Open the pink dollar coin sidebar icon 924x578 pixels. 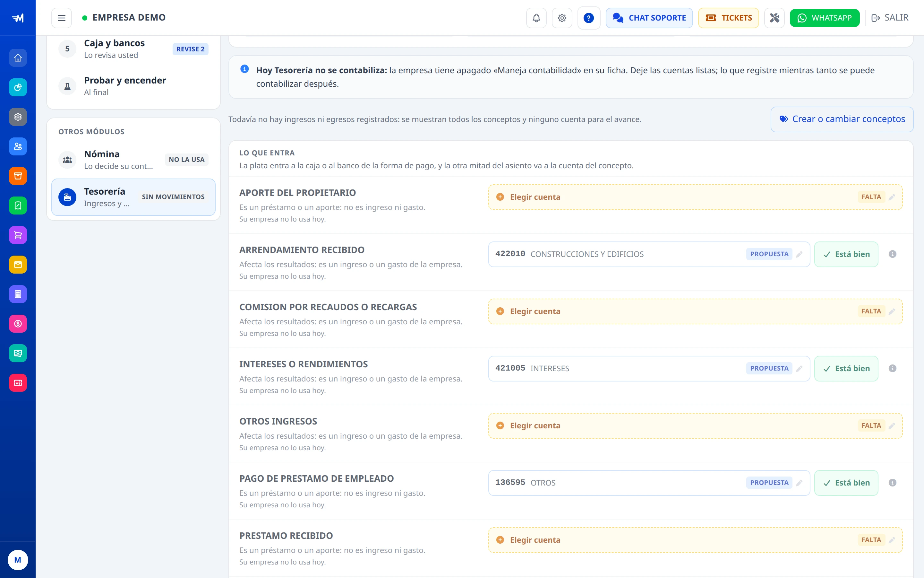click(18, 324)
